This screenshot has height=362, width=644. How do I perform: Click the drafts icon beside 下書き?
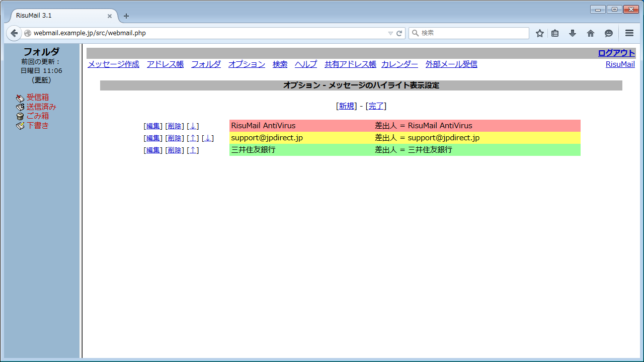tap(20, 126)
